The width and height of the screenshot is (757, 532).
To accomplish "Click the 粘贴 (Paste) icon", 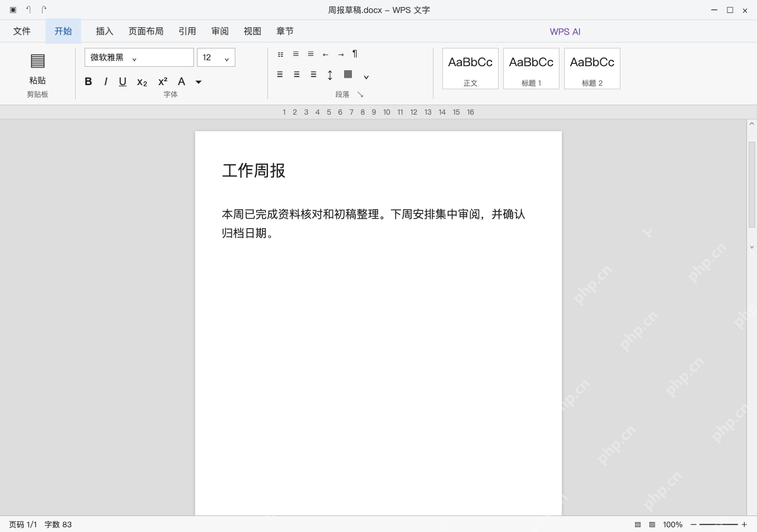I will coord(37,60).
